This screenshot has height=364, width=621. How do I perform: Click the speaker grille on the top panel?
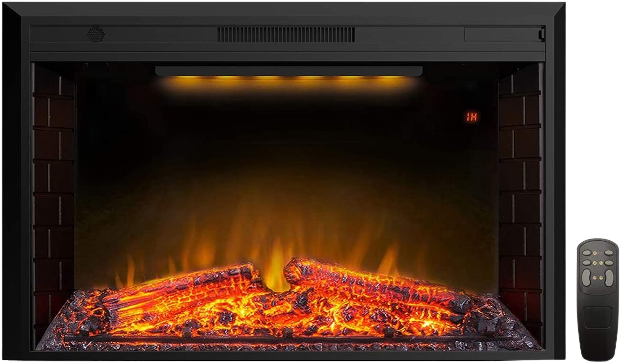94,33
